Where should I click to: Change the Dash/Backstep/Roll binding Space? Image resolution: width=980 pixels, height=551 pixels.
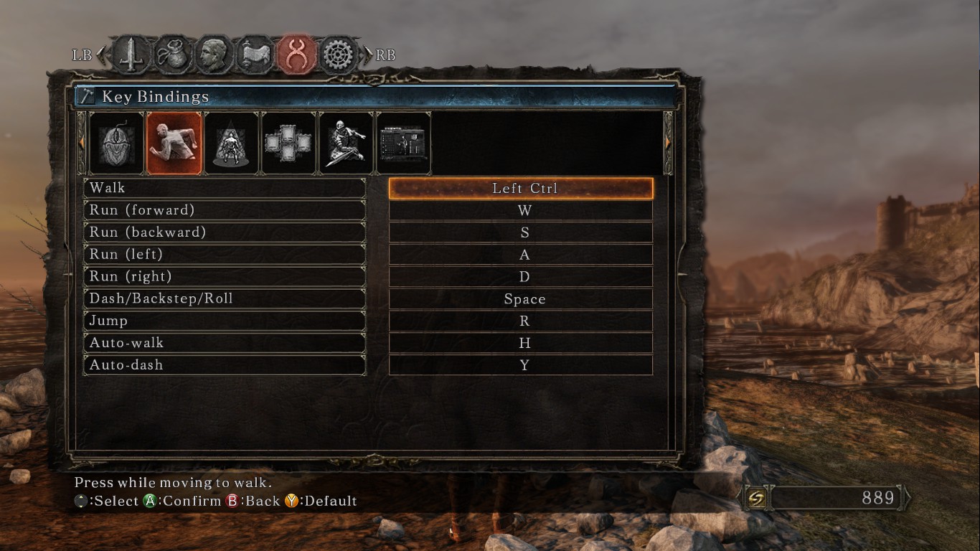click(521, 298)
